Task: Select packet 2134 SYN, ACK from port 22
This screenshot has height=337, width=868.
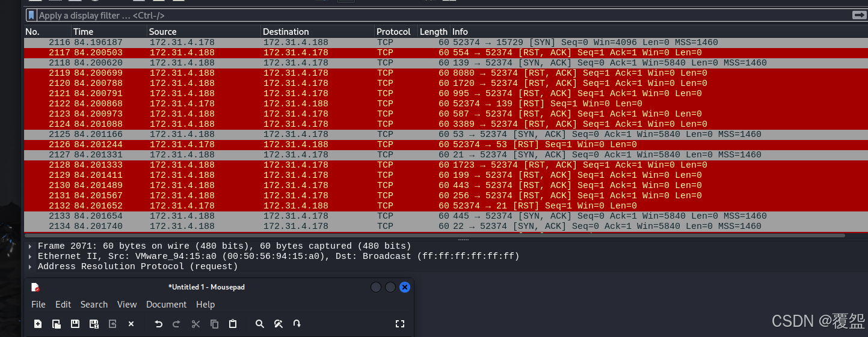Action: pyautogui.click(x=445, y=226)
